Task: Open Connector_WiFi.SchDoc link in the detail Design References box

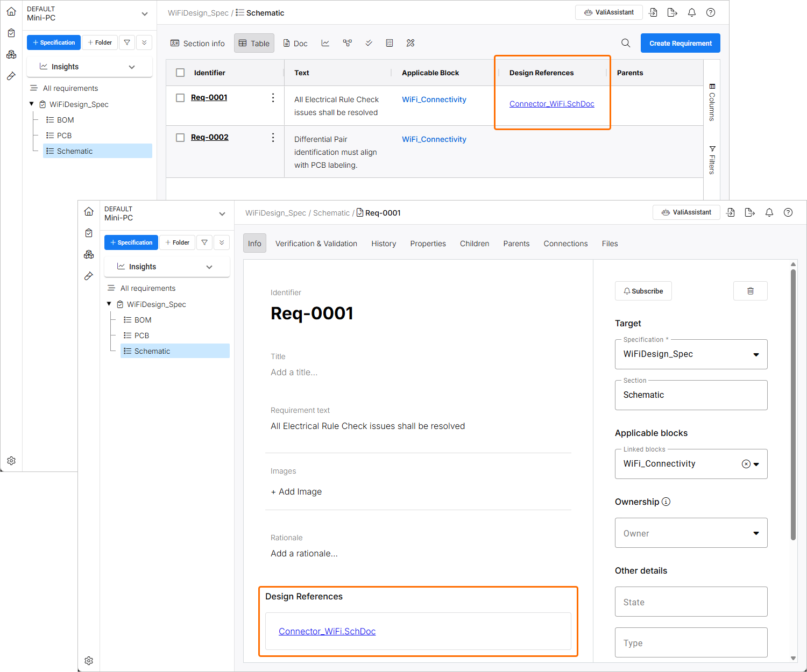Action: click(x=327, y=631)
